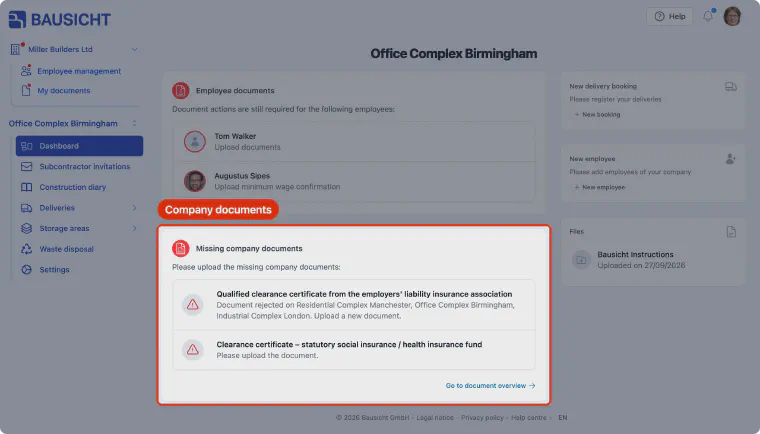
Task: Click the Miller Builders Ltd building icon
Action: coord(16,49)
